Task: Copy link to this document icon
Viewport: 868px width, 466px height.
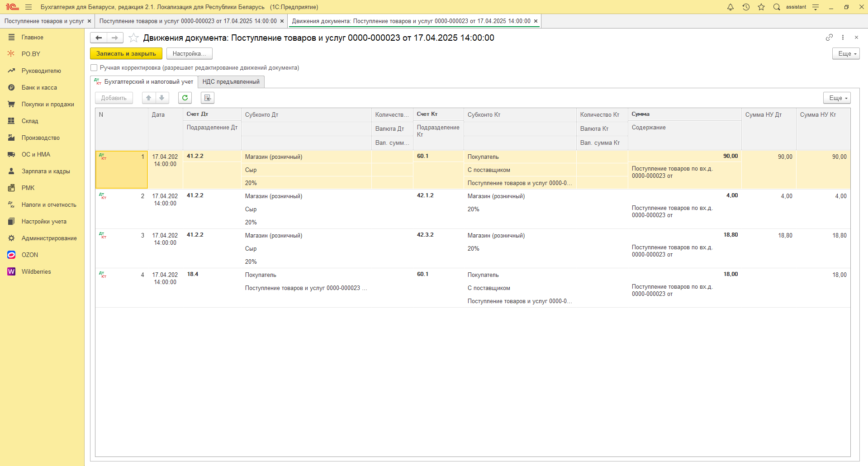Action: tap(829, 38)
